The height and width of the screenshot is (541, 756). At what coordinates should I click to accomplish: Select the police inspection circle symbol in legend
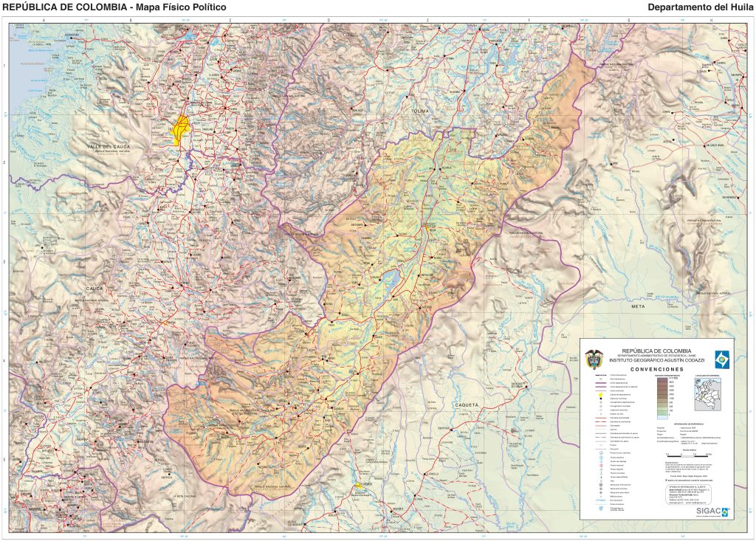pos(600,410)
